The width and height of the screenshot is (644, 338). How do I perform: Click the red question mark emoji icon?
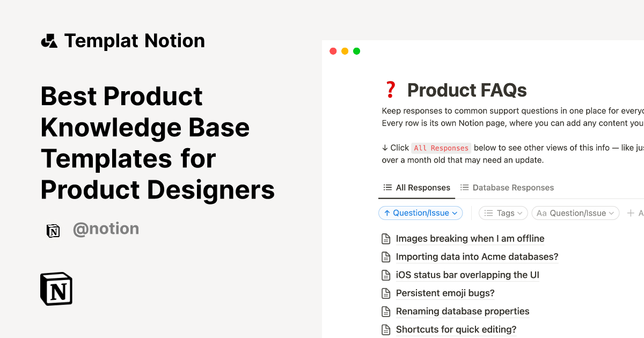[390, 90]
